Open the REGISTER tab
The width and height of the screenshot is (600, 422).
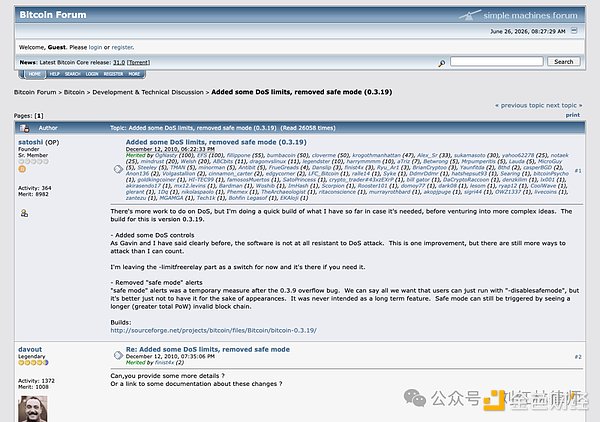click(x=113, y=74)
